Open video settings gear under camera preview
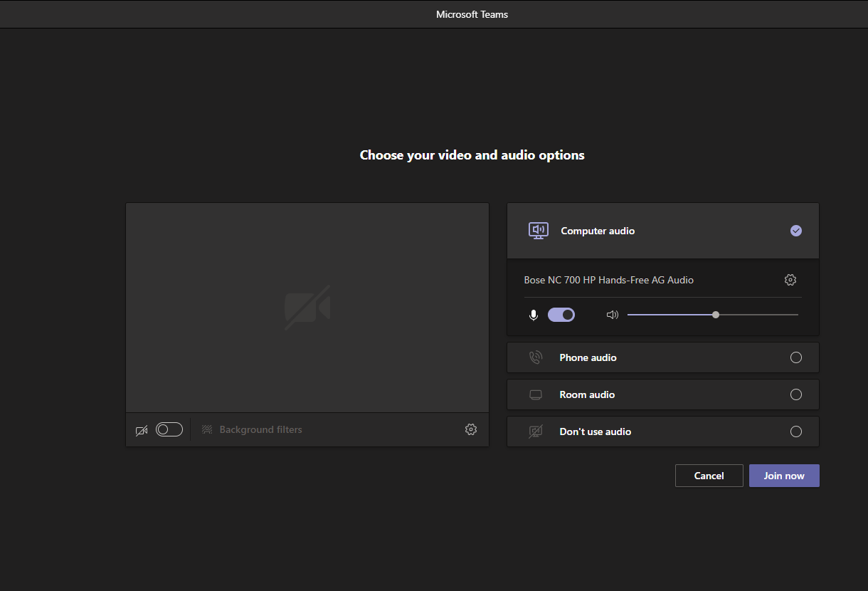This screenshot has width=868, height=591. 470,429
